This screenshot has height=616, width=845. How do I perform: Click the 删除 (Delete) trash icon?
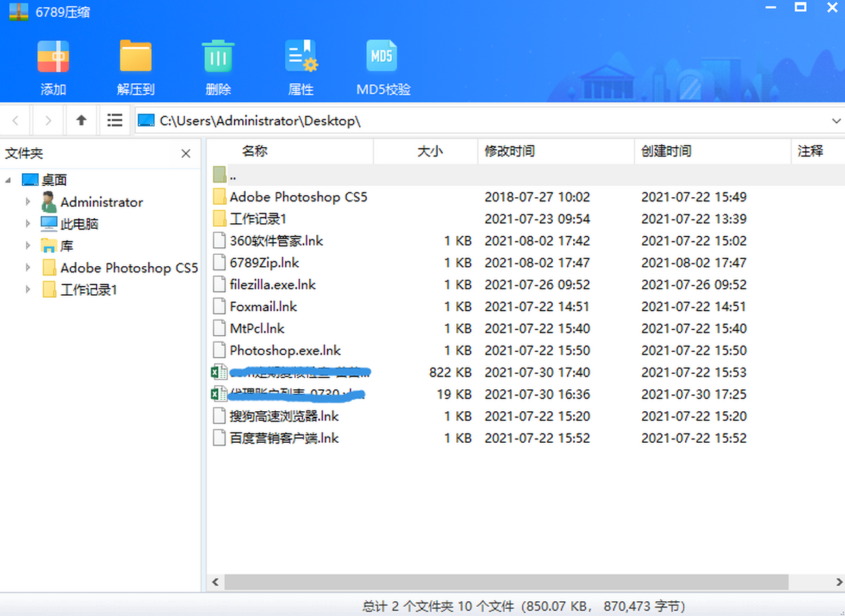point(218,58)
